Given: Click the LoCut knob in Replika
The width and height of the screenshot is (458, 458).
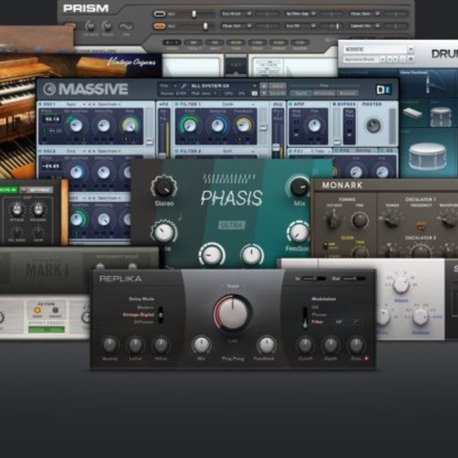Looking at the screenshot, I should (x=135, y=345).
